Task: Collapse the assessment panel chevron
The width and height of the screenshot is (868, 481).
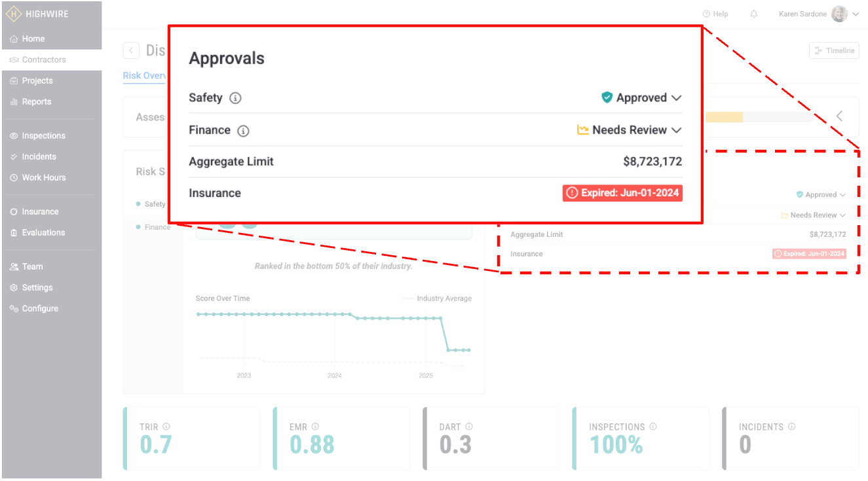Action: coord(839,116)
